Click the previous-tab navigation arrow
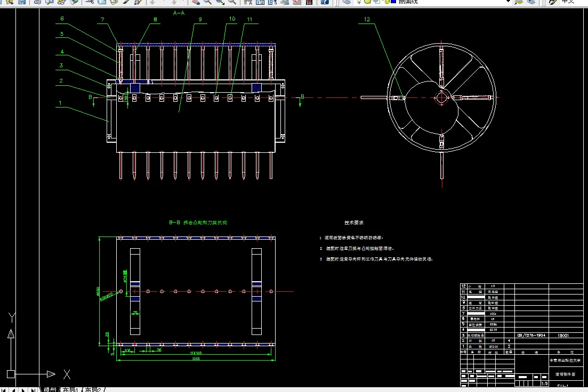 coord(13,390)
